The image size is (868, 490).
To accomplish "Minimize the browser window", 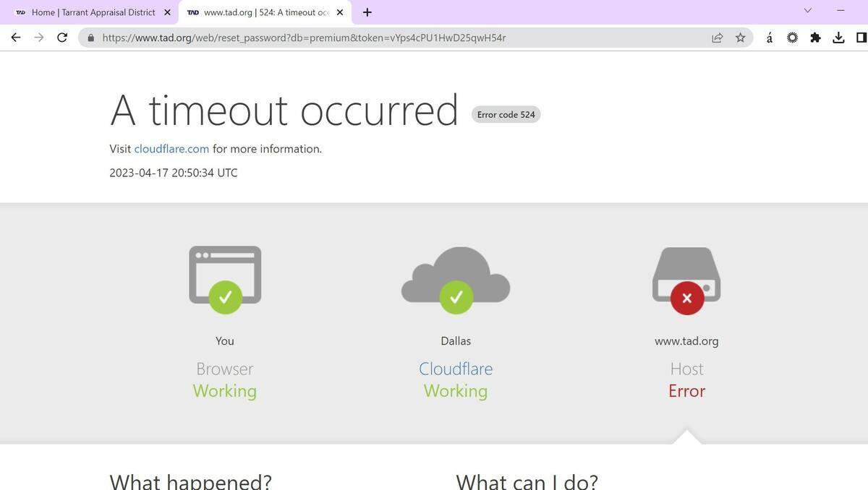I will (x=841, y=10).
